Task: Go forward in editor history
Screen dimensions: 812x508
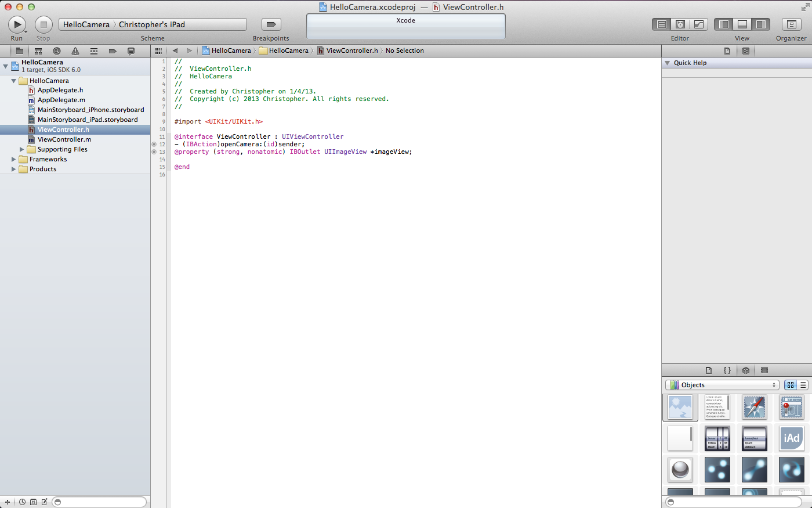Action: tap(190, 51)
